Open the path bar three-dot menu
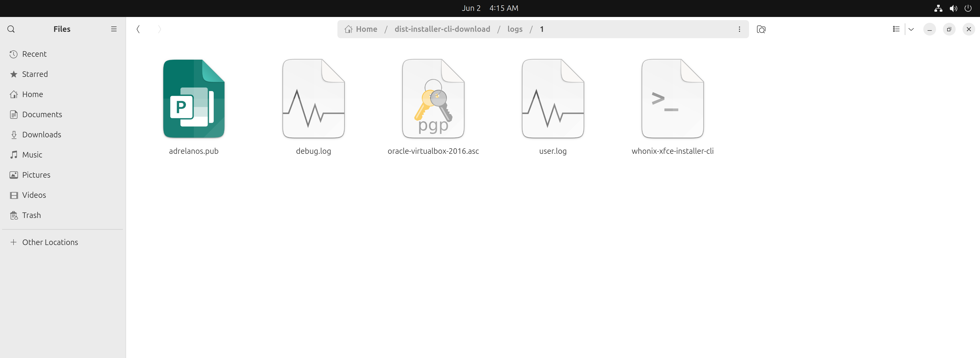Viewport: 980px width, 358px height. (739, 29)
